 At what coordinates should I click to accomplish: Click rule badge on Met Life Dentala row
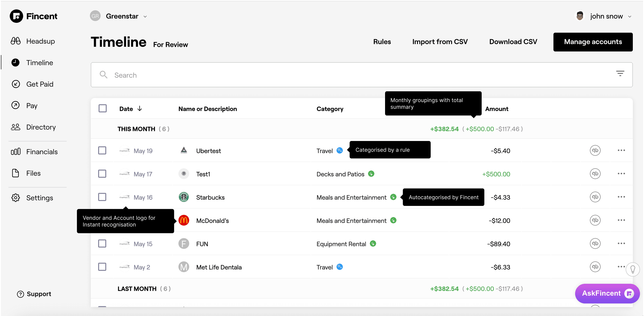(x=339, y=267)
